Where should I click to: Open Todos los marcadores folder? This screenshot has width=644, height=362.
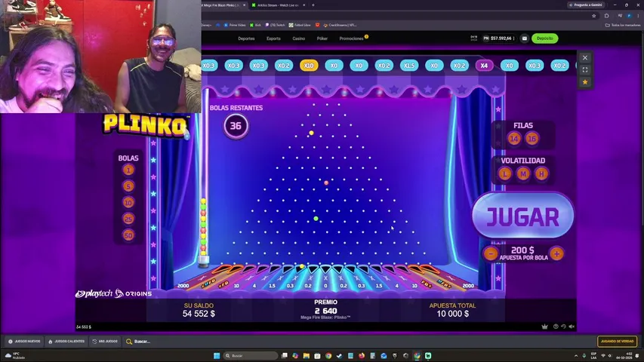pyautogui.click(x=623, y=25)
